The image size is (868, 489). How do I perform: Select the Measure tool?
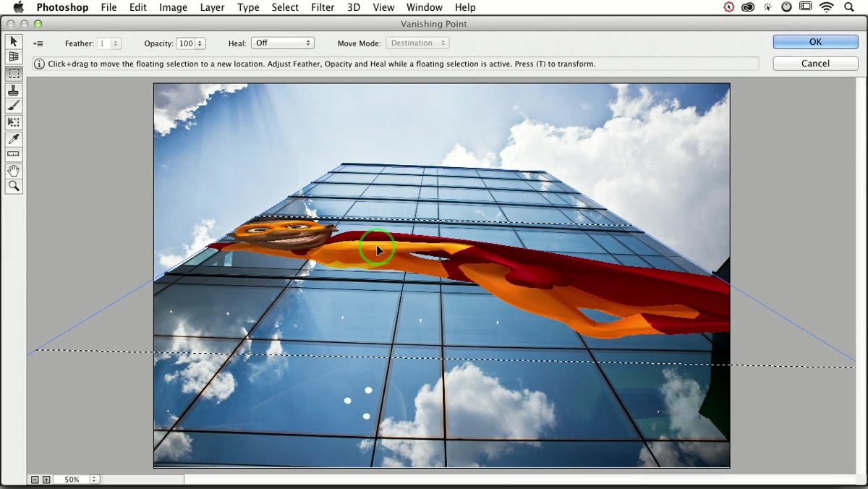pyautogui.click(x=14, y=155)
